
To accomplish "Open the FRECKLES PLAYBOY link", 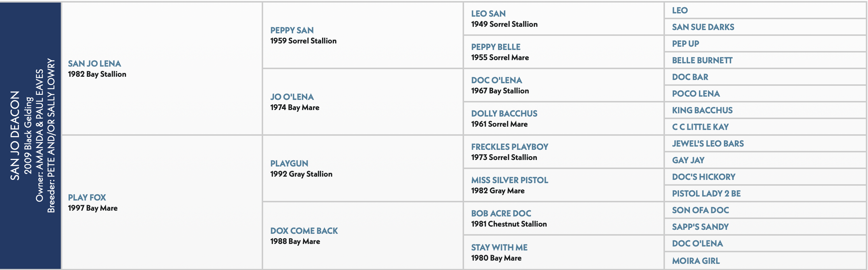I will [510, 147].
